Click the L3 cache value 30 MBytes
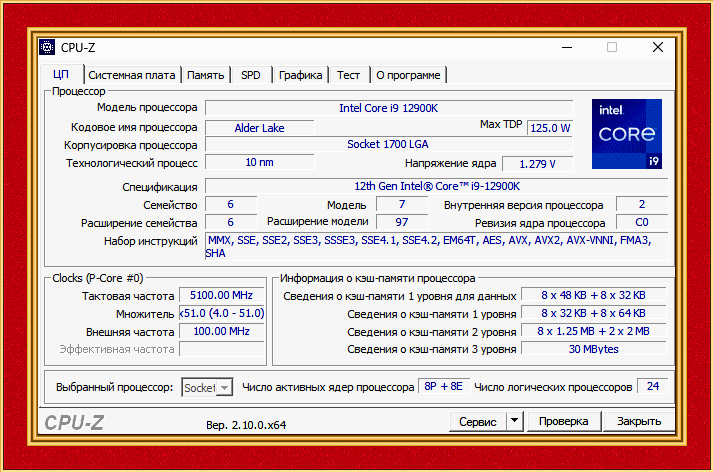 [x=593, y=349]
